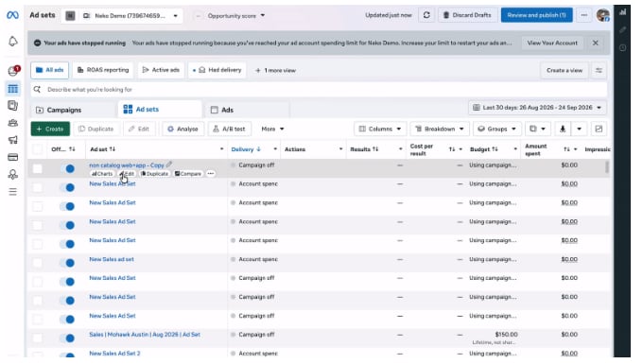This screenshot has height=364, width=643.
Task: Switch to the All ads view
Action: click(49, 70)
